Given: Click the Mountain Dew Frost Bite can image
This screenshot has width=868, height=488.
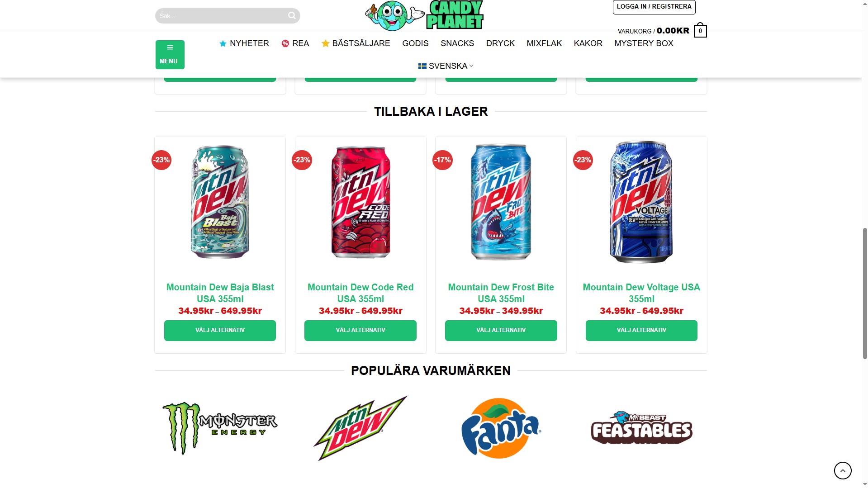Looking at the screenshot, I should pos(501,202).
